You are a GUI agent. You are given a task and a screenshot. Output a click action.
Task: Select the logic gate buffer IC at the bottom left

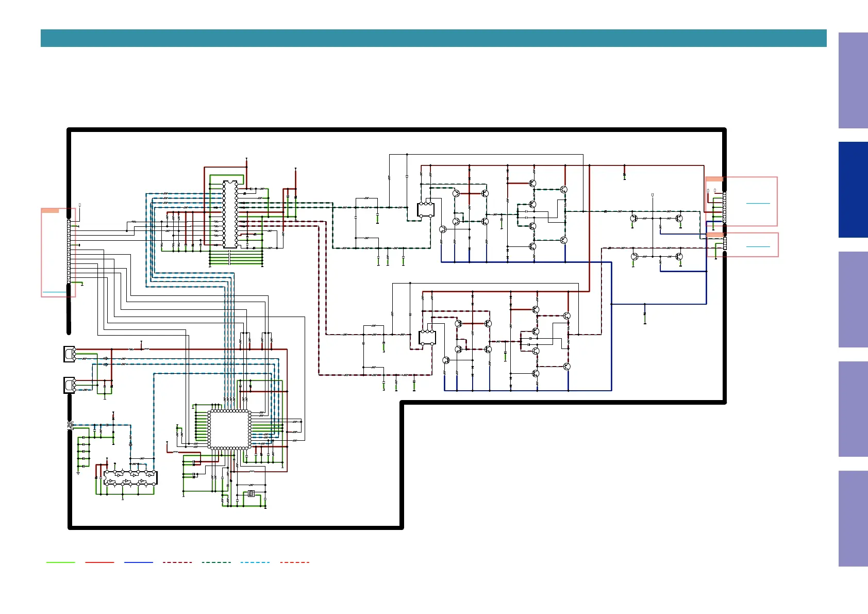130,478
